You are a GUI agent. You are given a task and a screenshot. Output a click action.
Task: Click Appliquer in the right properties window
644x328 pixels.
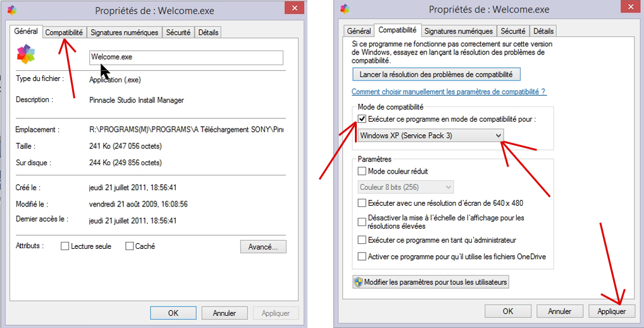[x=612, y=311]
